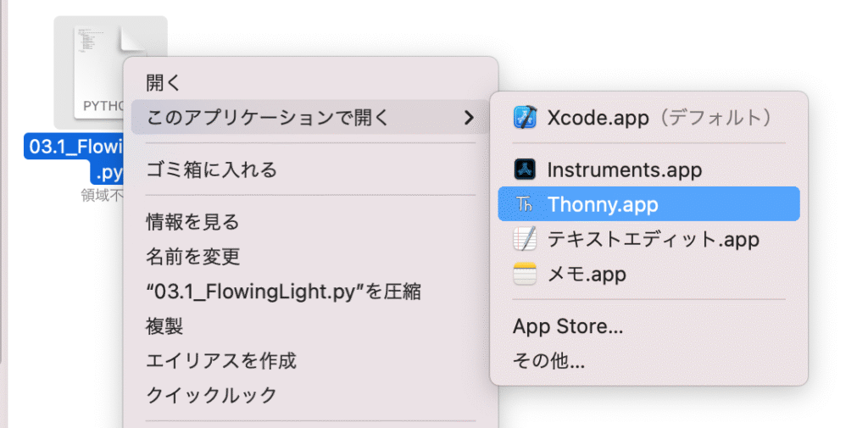Preview the file with クイックルック
The height and width of the screenshot is (428, 868).
[211, 395]
